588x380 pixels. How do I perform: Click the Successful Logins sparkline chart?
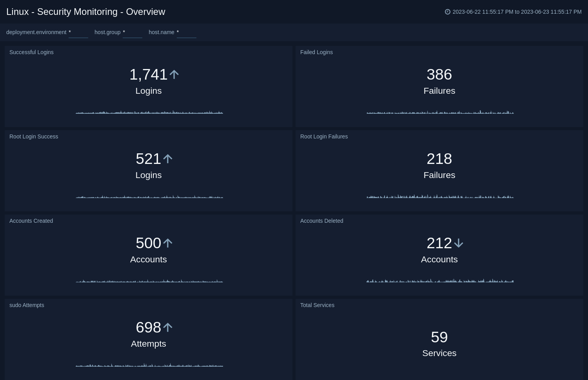pos(149,112)
